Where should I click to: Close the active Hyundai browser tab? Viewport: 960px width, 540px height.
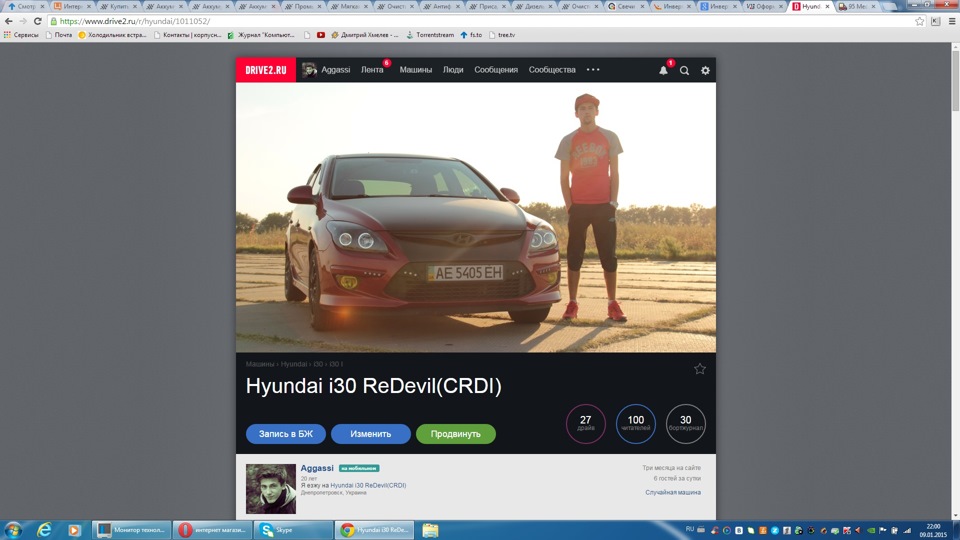(x=827, y=6)
